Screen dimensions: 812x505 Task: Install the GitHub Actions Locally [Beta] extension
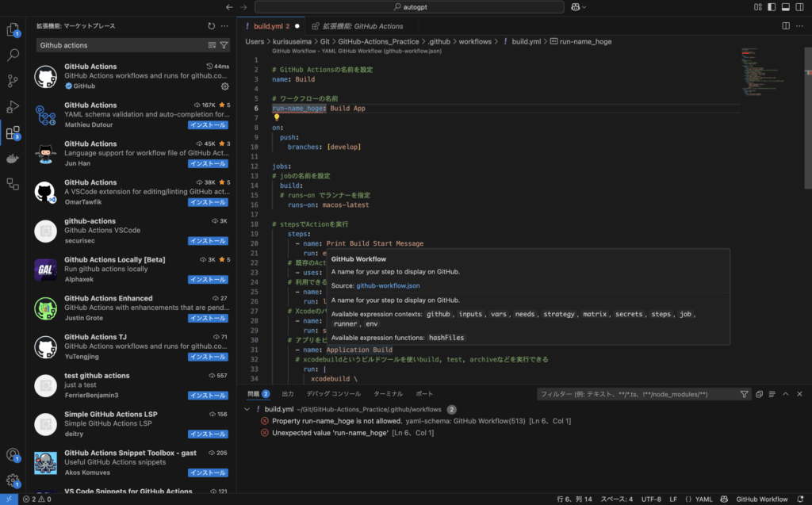point(209,279)
